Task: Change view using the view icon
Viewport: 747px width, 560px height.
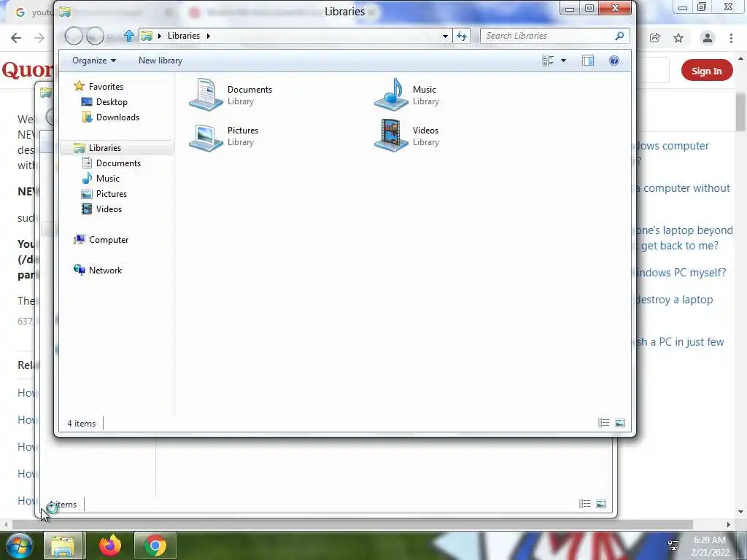Action: click(x=548, y=61)
